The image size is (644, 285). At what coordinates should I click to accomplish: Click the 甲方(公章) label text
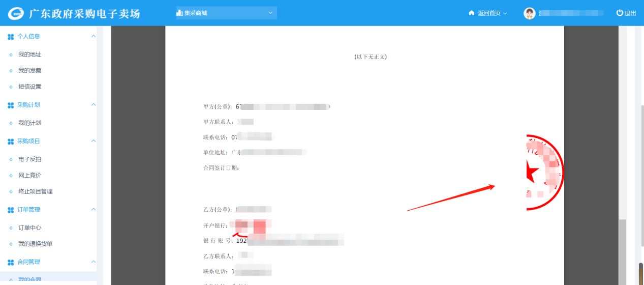click(x=217, y=107)
